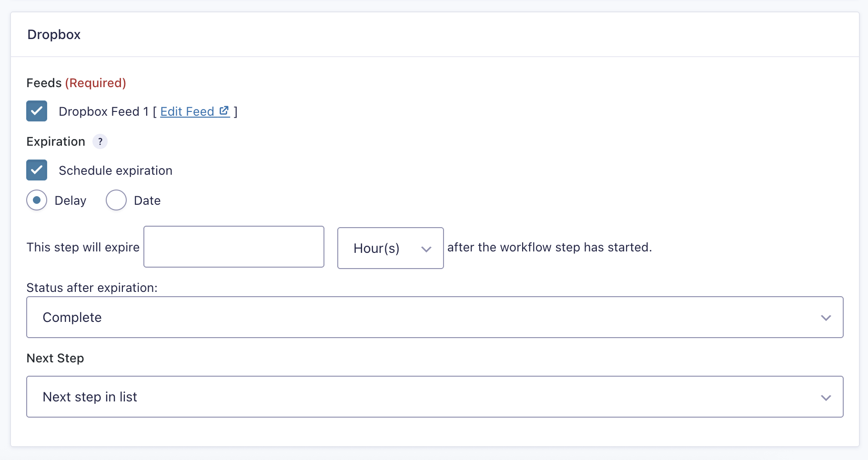Image resolution: width=868 pixels, height=460 pixels.
Task: Click the chevron arrow in Hour(s) dropdown
Action: pyautogui.click(x=426, y=249)
